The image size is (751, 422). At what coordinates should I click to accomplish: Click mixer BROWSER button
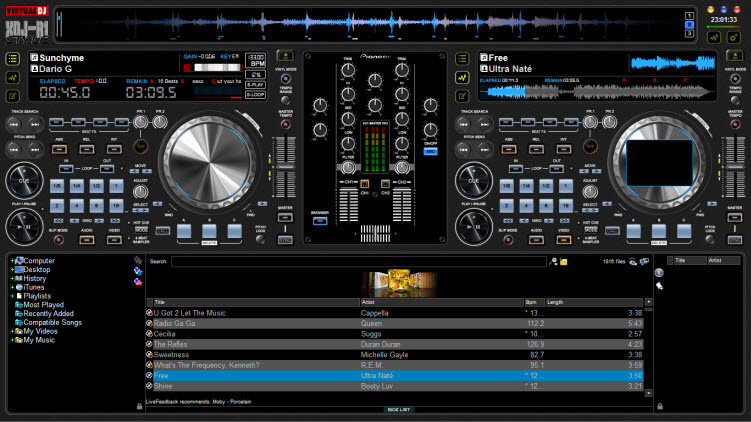(x=320, y=221)
